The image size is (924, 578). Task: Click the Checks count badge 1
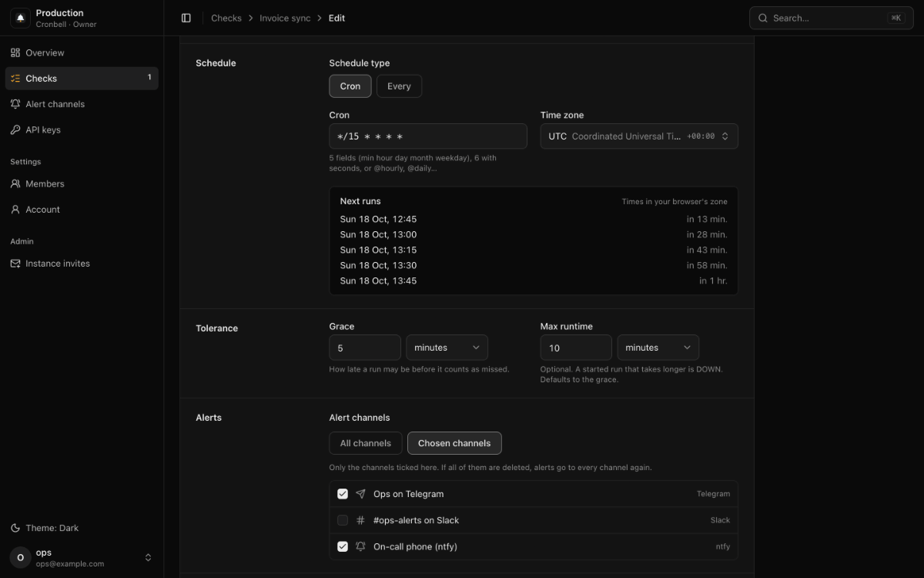149,77
